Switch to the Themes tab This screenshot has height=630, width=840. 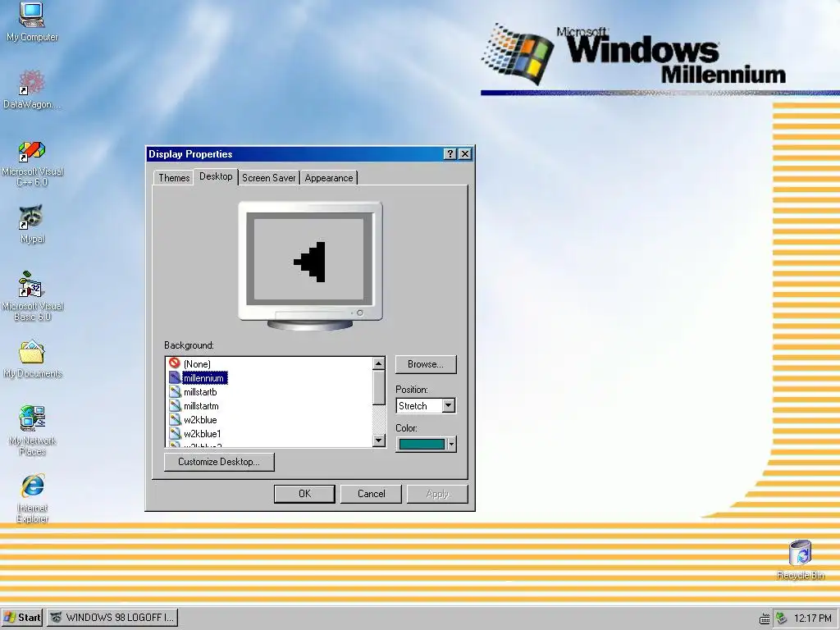click(x=174, y=178)
